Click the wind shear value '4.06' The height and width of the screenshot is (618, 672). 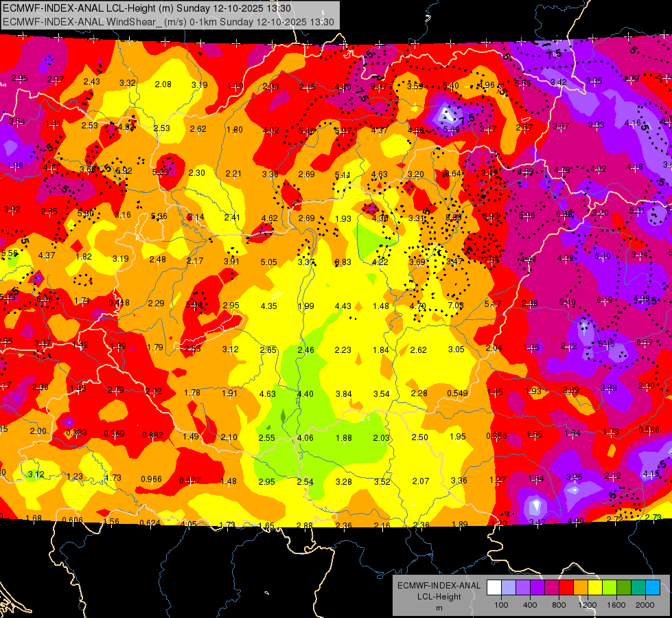(305, 438)
